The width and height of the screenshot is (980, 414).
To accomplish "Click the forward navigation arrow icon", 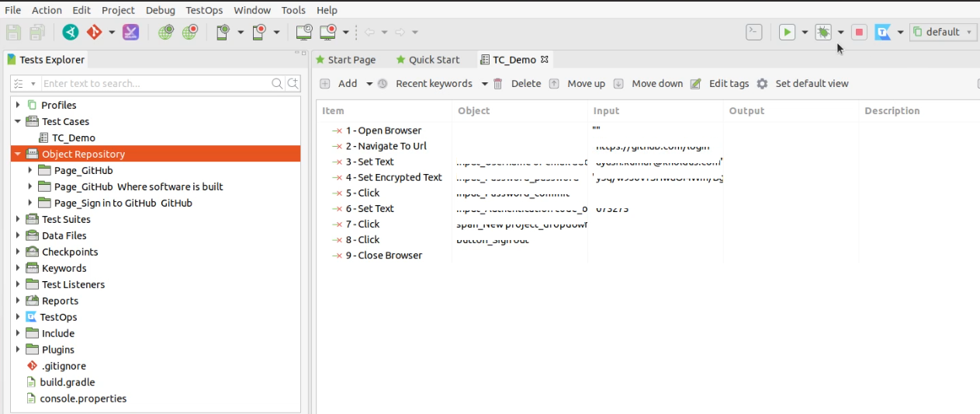I will 400,33.
